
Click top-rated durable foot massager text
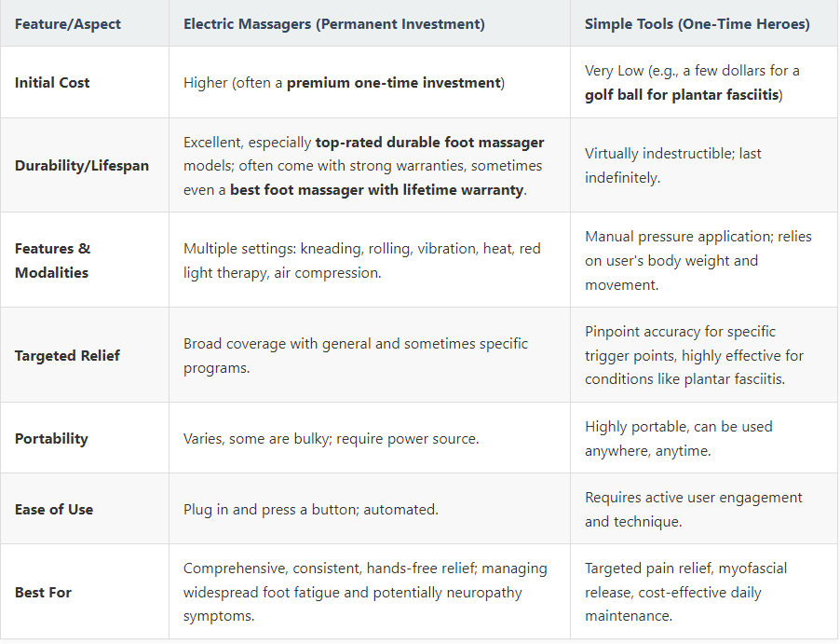coord(429,142)
